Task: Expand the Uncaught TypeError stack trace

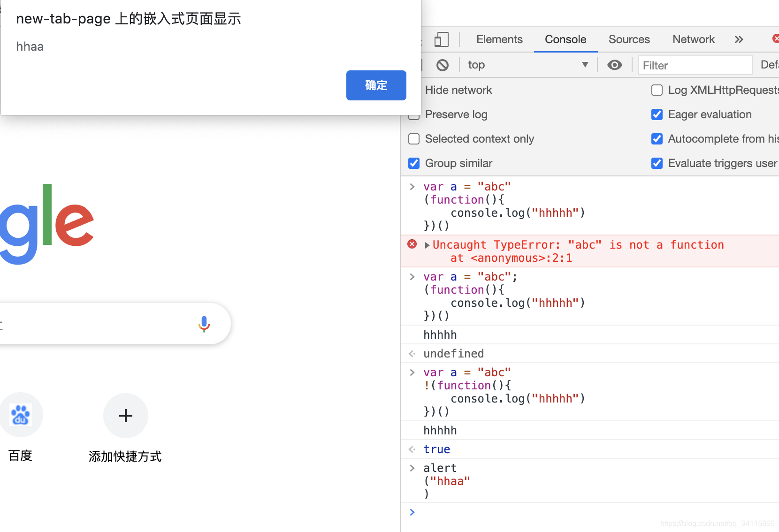Action: coord(427,245)
